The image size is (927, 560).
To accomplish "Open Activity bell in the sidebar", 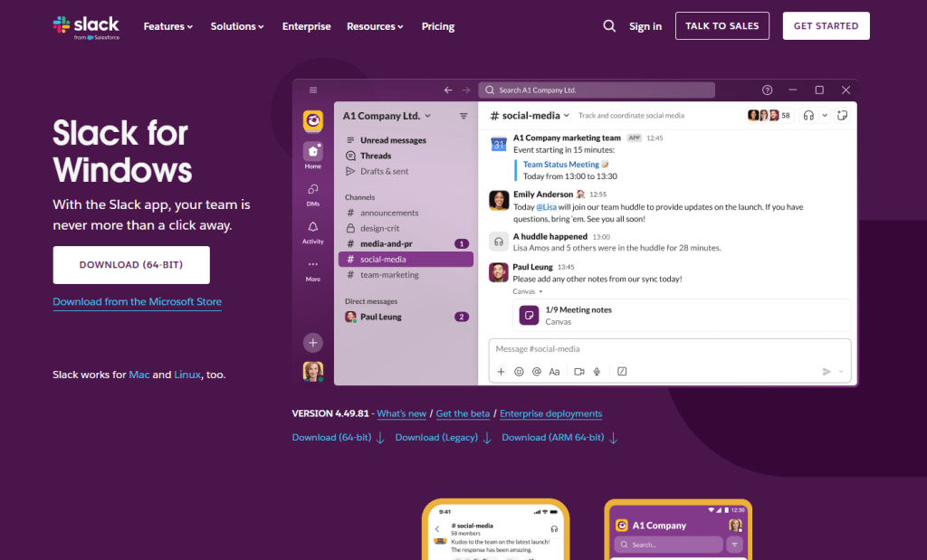I will [x=313, y=233].
